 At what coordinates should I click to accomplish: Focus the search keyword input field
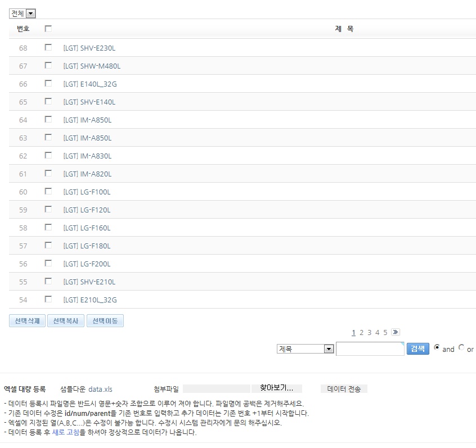click(370, 349)
